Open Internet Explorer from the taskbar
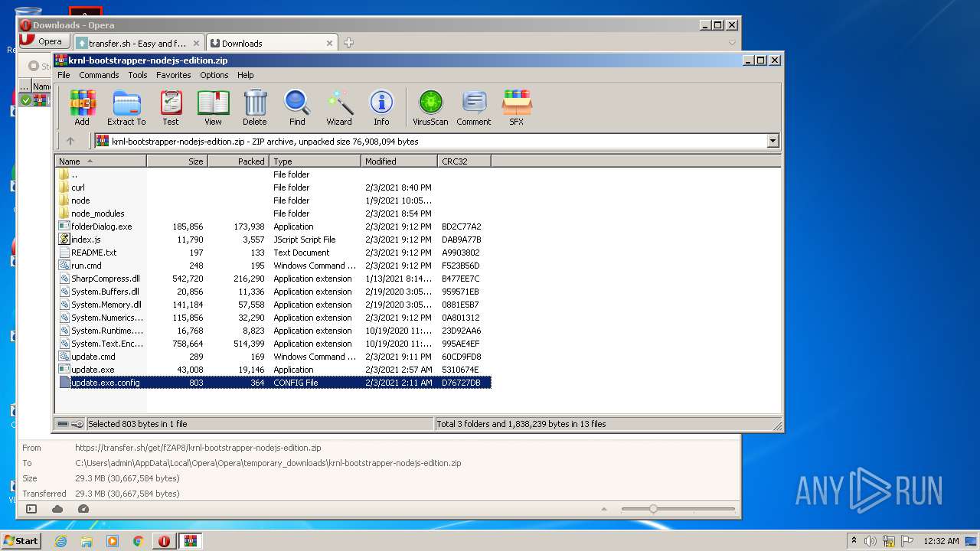Image resolution: width=980 pixels, height=551 pixels. [x=60, y=541]
